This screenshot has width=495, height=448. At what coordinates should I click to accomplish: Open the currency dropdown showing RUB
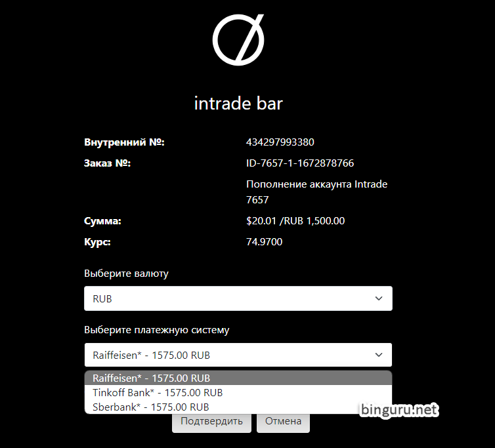[238, 298]
